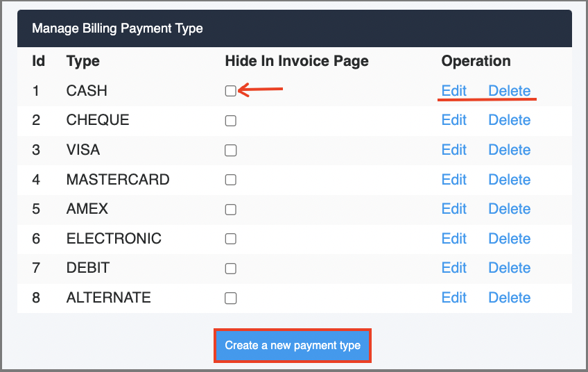This screenshot has height=372, width=588.
Task: Click the Operation column header
Action: point(476,61)
